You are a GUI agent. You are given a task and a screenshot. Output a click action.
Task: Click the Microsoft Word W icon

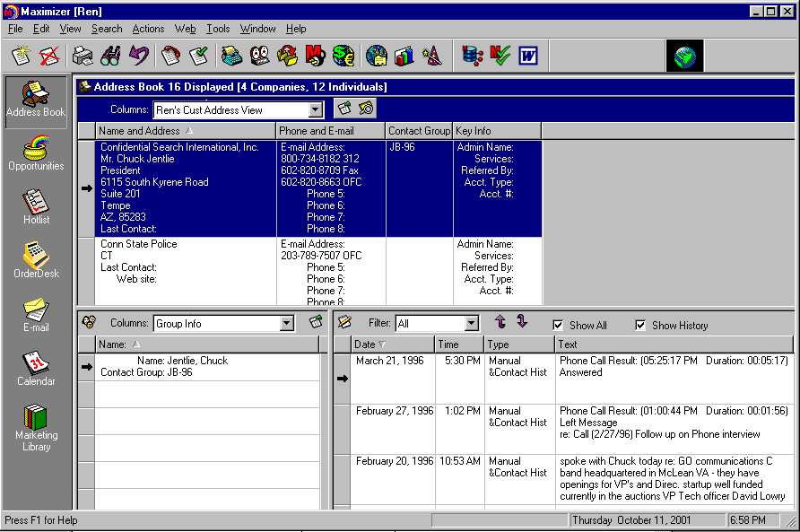[528, 56]
